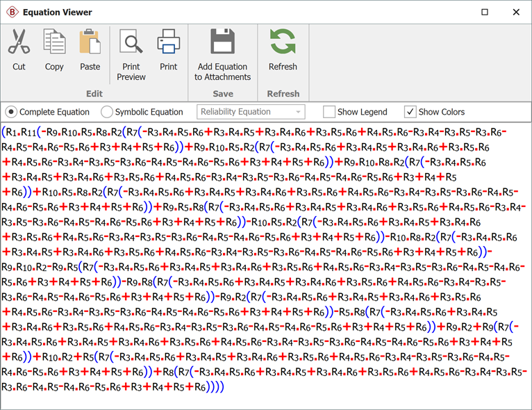This screenshot has height=410, width=532.
Task: Click the Add Equation to Attachments label
Action: pos(223,72)
